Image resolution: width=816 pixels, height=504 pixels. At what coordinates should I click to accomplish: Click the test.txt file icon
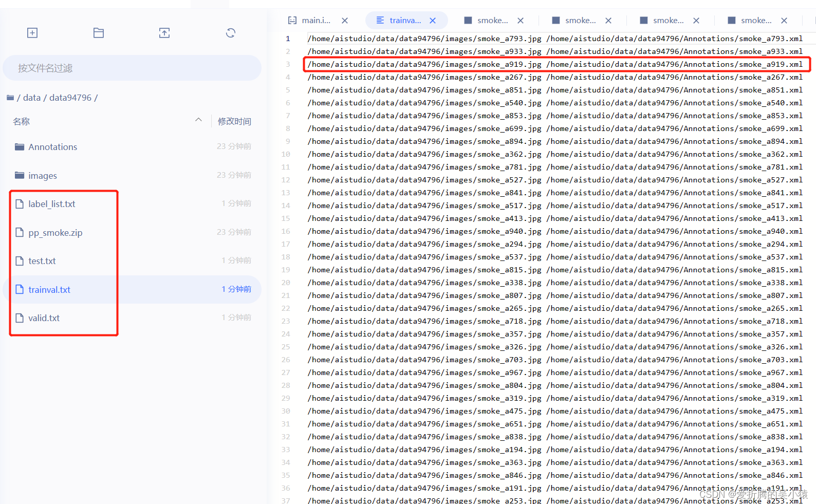tap(20, 261)
